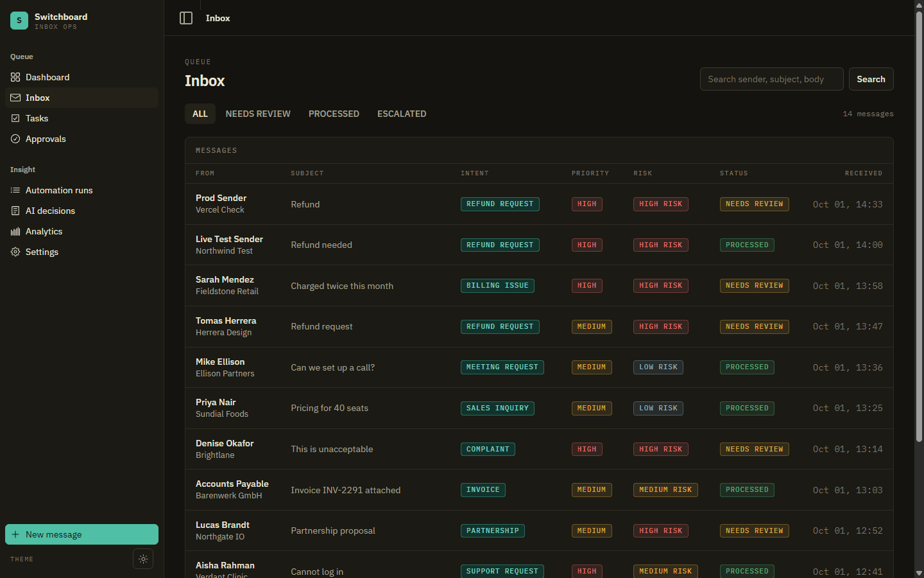This screenshot has height=578, width=924.
Task: Click the Approvals check-circle icon
Action: (15, 139)
